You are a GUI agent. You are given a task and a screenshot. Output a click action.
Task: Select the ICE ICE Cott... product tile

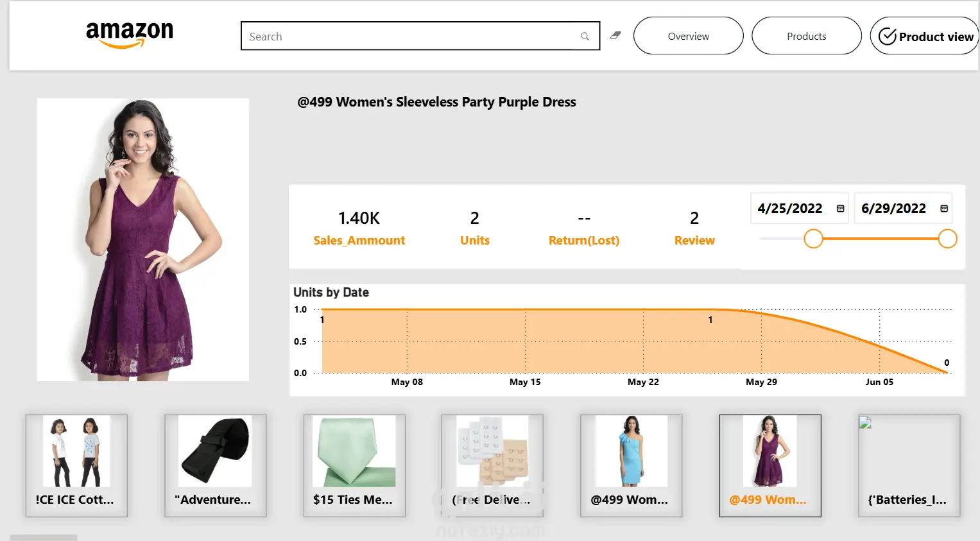(76, 465)
